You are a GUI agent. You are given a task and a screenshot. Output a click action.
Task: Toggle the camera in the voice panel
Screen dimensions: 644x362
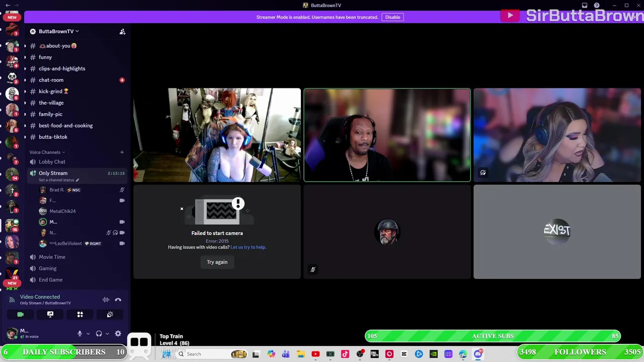[x=21, y=314]
